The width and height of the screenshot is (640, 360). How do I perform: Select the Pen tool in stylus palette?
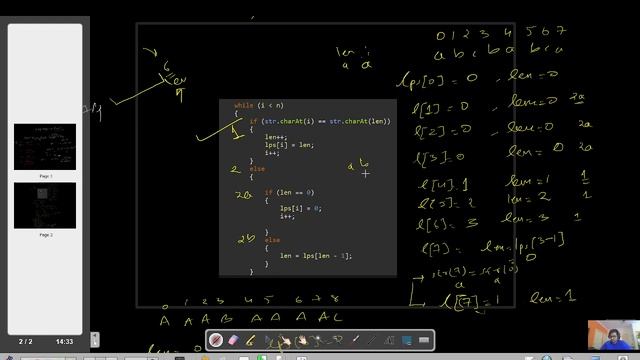[216, 340]
